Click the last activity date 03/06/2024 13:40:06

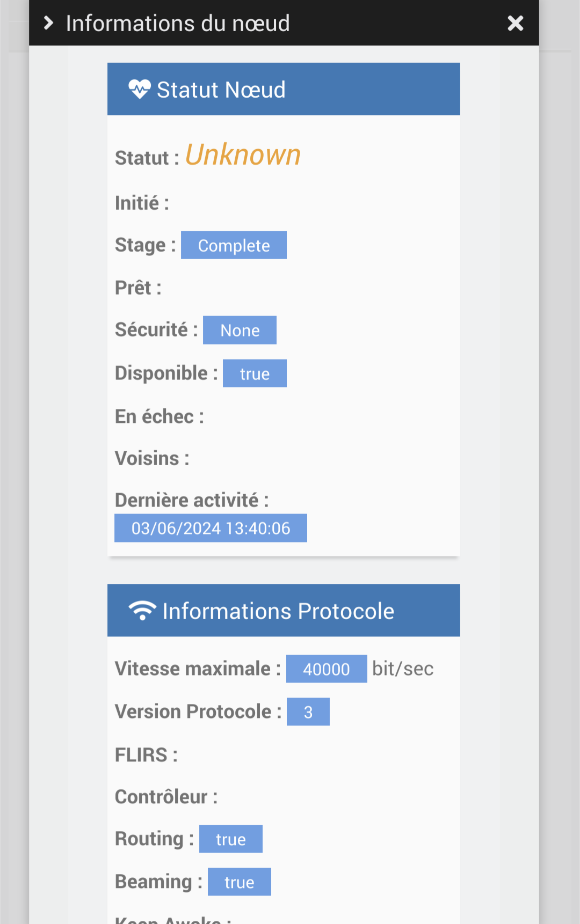(x=211, y=528)
